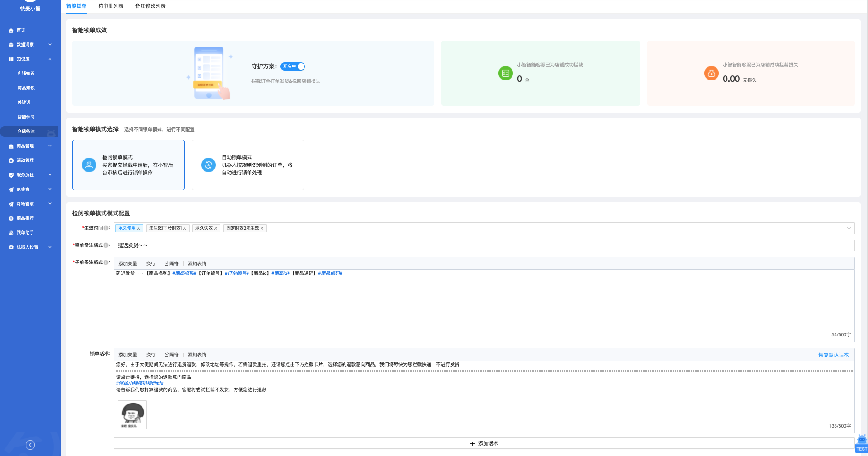The height and width of the screenshot is (456, 868).
Task: Click the phone illustration in 智能锁单成效
Action: [x=209, y=73]
